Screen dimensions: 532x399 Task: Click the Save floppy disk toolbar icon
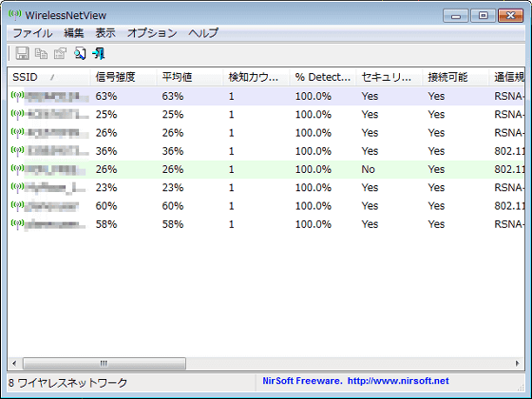coord(23,53)
